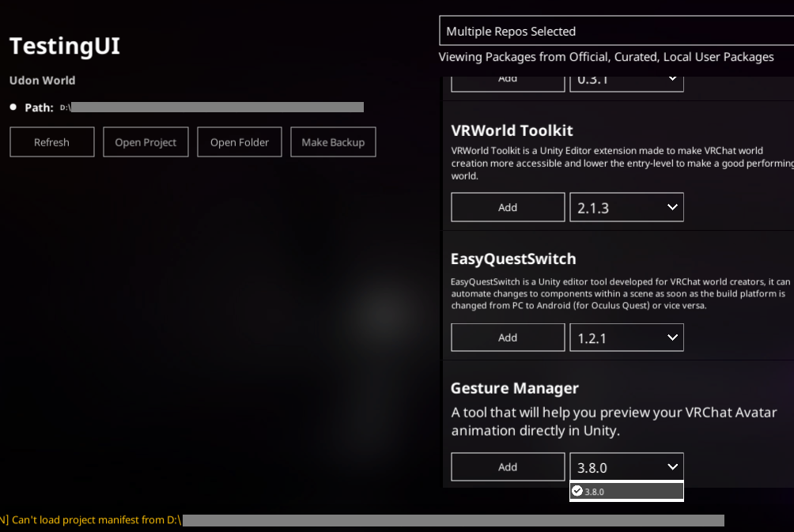Click the Gesture Manager heading

click(515, 388)
